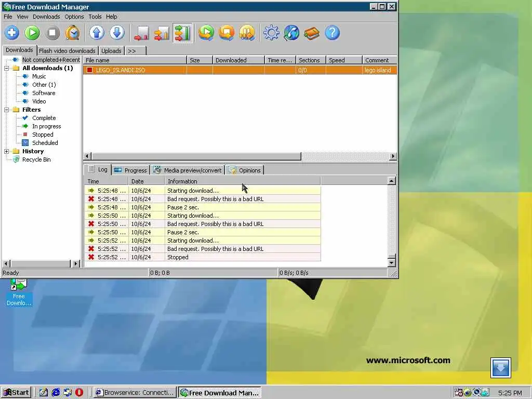Click the download list scroll right arrow
This screenshot has width=532, height=399.
coord(393,156)
